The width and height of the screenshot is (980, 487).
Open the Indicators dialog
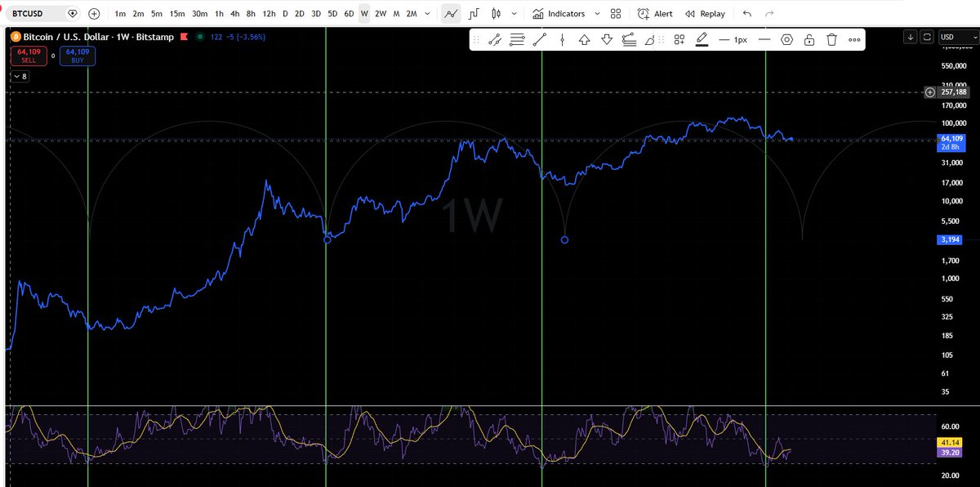coord(559,14)
